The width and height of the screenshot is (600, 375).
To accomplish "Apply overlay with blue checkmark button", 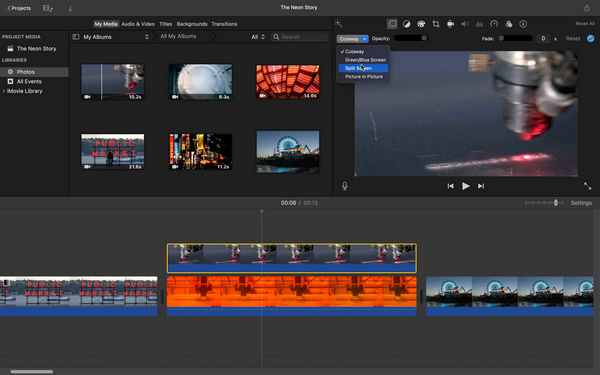I will [590, 38].
